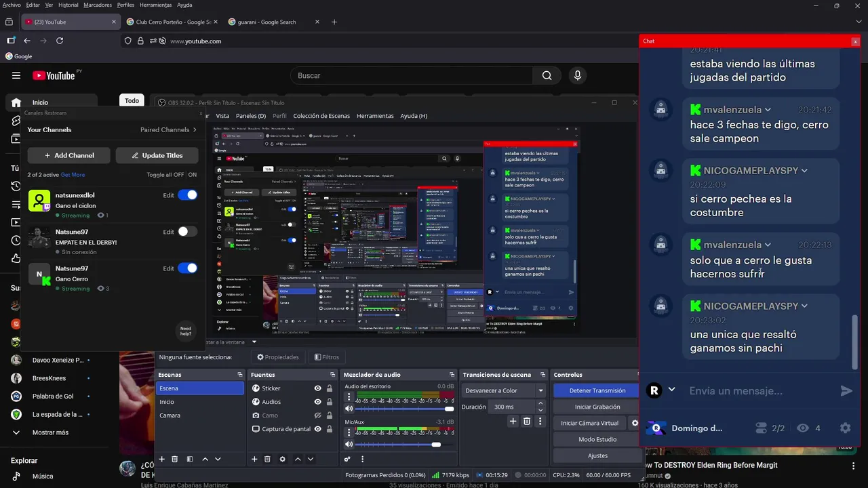Open OBS Ajustes button
868x488 pixels.
tap(597, 455)
